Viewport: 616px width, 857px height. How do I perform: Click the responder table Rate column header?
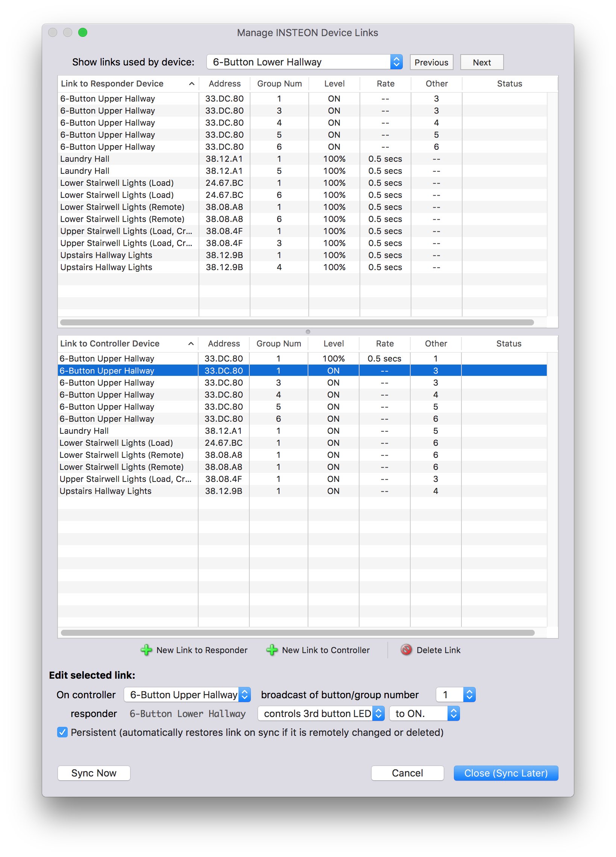click(385, 84)
